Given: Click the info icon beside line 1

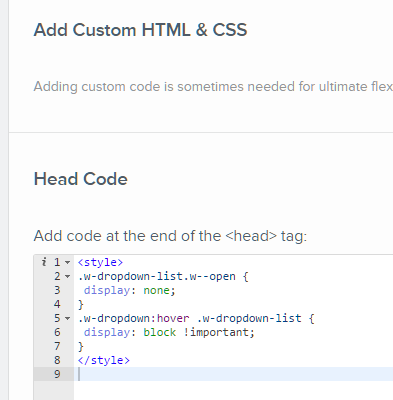Looking at the screenshot, I should (44, 262).
